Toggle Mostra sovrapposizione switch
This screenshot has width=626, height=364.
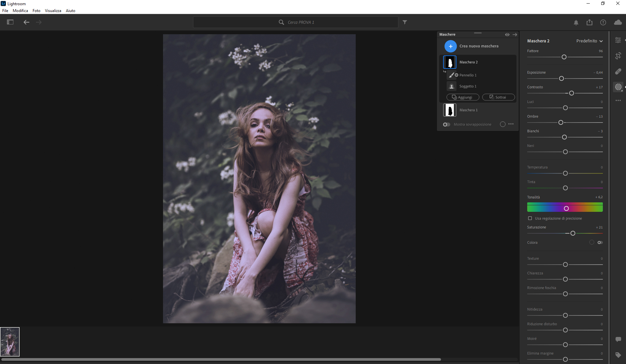pos(446,124)
